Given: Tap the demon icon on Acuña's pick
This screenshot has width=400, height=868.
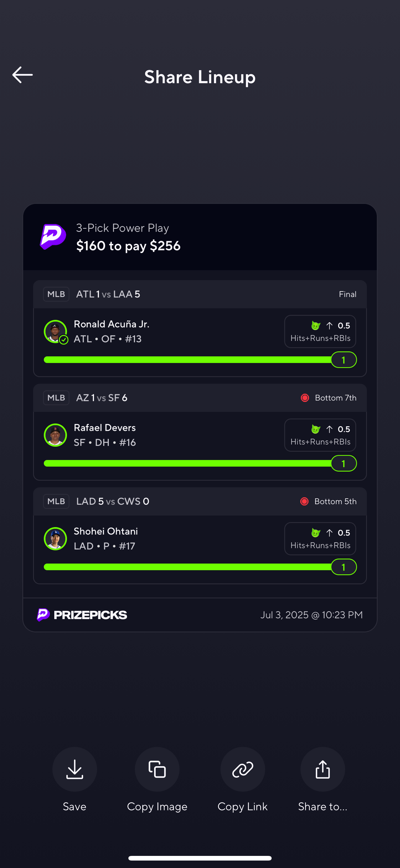Looking at the screenshot, I should [315, 326].
